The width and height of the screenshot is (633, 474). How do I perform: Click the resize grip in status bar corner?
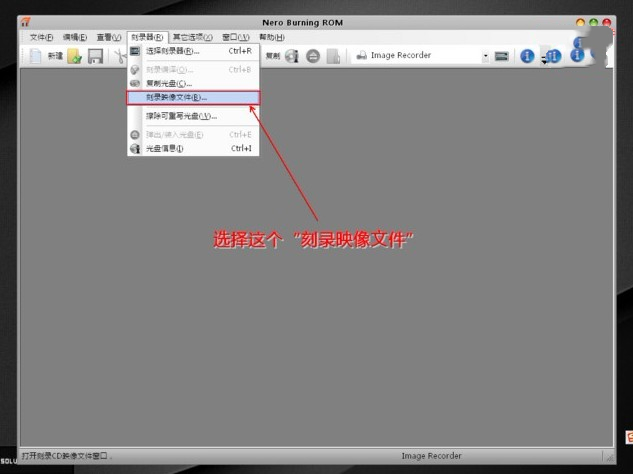click(x=608, y=457)
